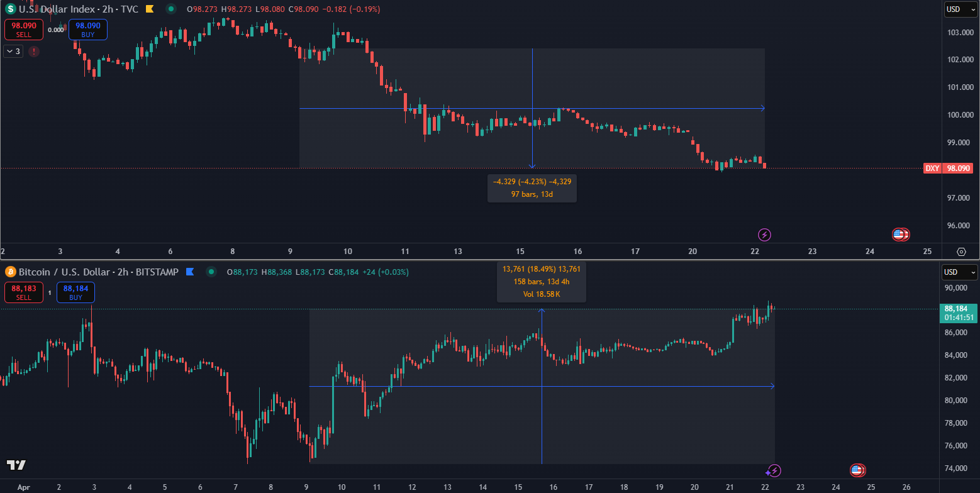Click the green 88,184 countdown price label
The image size is (980, 493).
click(x=958, y=313)
